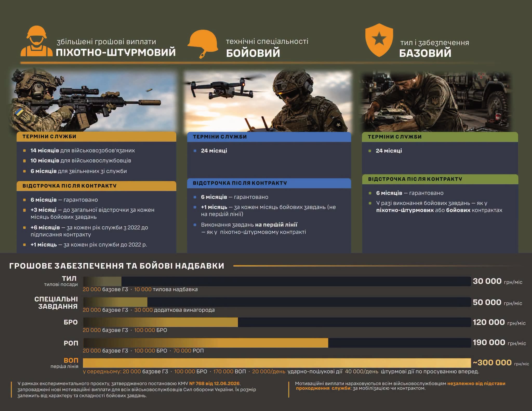Click 'Виконання завдань на першій лінії' bullet
The image size is (532, 411).
click(x=254, y=228)
